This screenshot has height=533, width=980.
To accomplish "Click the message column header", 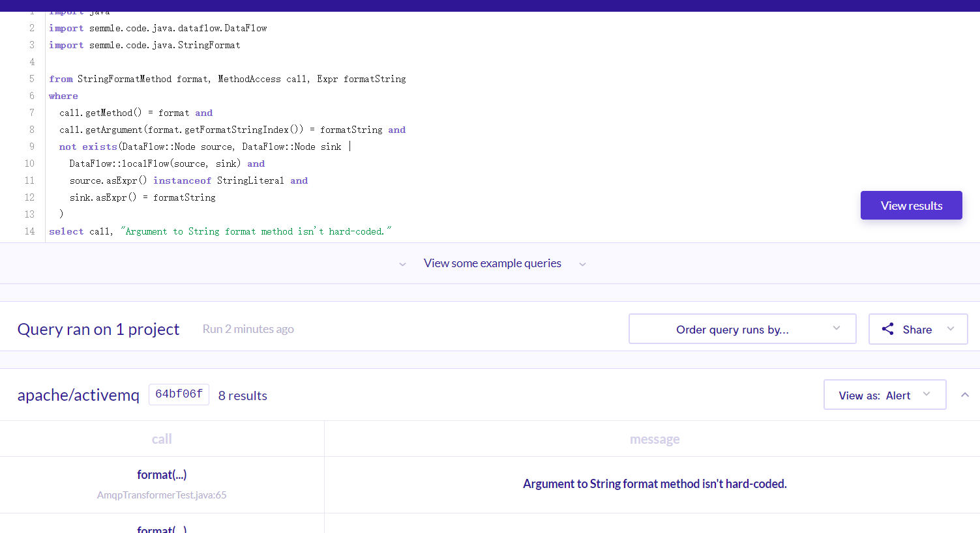I will coord(655,439).
